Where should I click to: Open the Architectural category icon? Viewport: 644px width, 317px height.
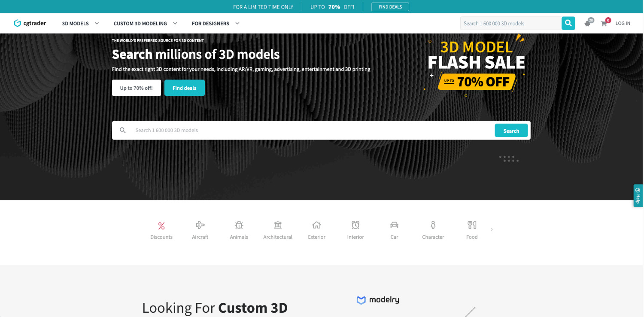(278, 225)
